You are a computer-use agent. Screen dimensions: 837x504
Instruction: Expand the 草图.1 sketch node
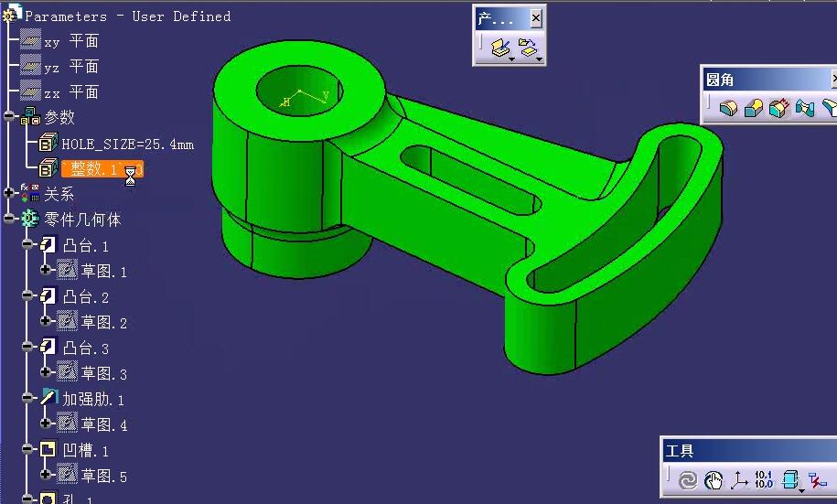point(46,270)
